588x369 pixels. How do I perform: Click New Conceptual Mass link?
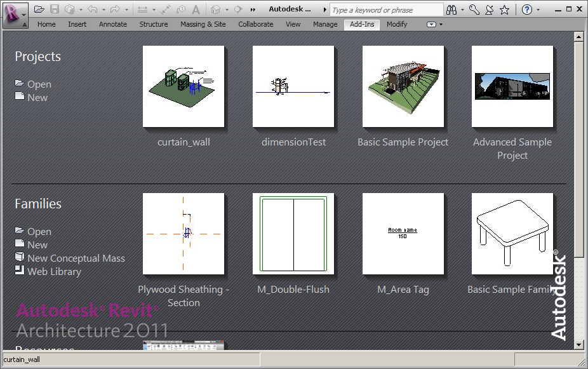tap(76, 258)
